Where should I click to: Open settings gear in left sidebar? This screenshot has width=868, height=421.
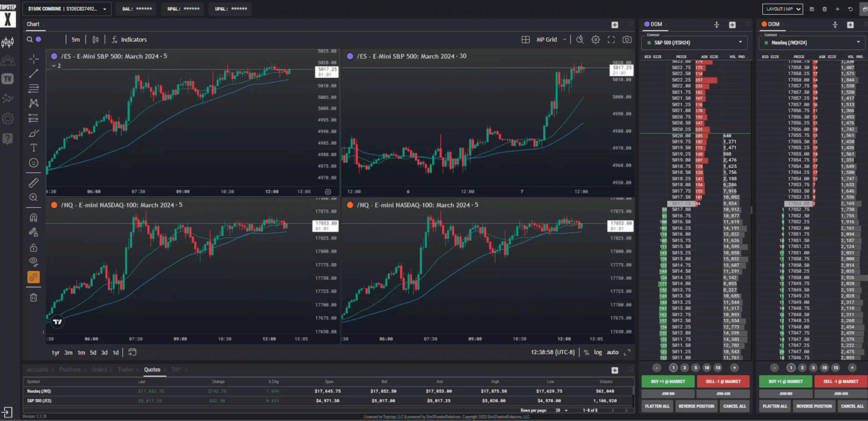pyautogui.click(x=8, y=118)
